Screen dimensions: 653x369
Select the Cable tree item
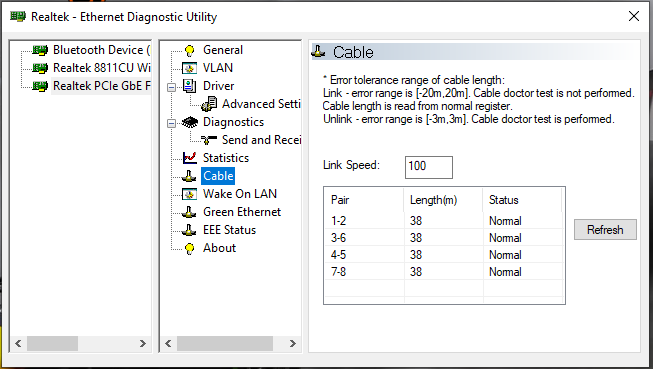(218, 176)
